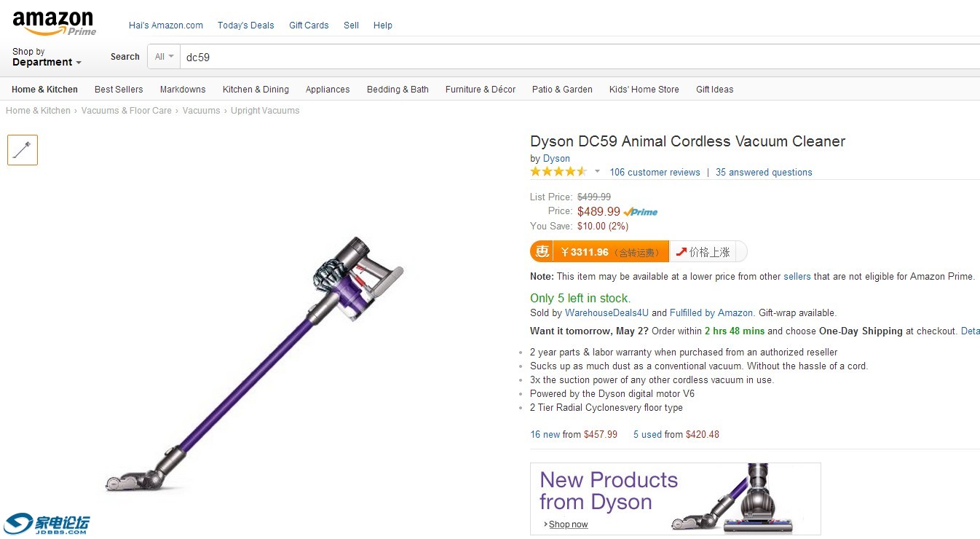Click the Amazon Prime logo

coord(53,20)
